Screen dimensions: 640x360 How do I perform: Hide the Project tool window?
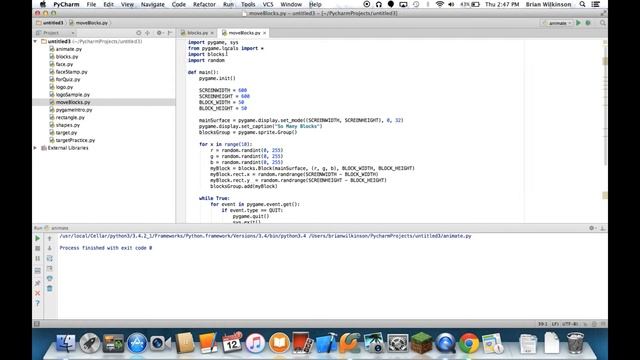170,33
